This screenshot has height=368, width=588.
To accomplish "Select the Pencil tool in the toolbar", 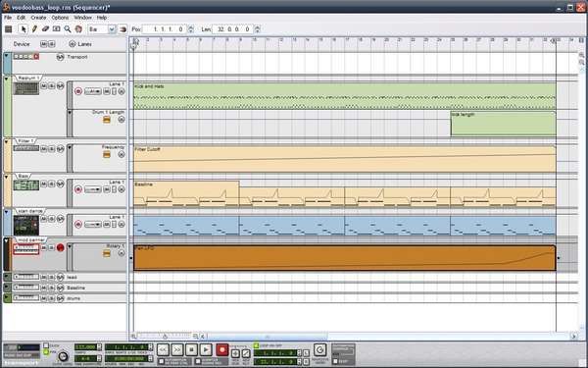I will (x=34, y=28).
